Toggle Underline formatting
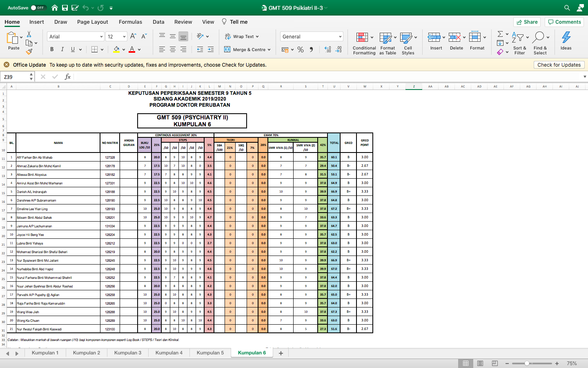The image size is (588, 368). point(73,49)
